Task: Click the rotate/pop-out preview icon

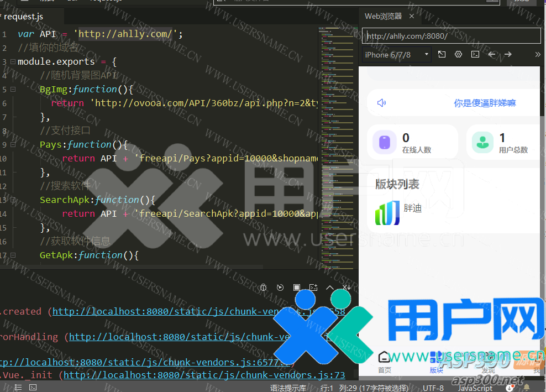Action: [x=442, y=54]
